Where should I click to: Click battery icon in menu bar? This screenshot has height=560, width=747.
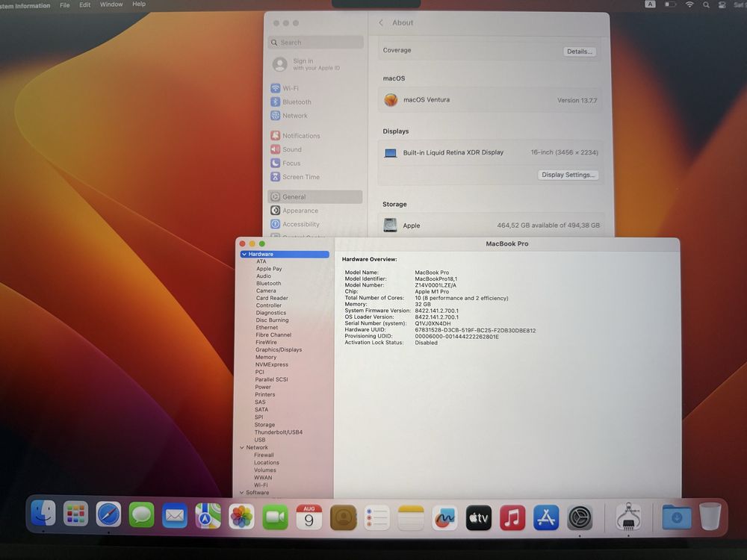(671, 4)
